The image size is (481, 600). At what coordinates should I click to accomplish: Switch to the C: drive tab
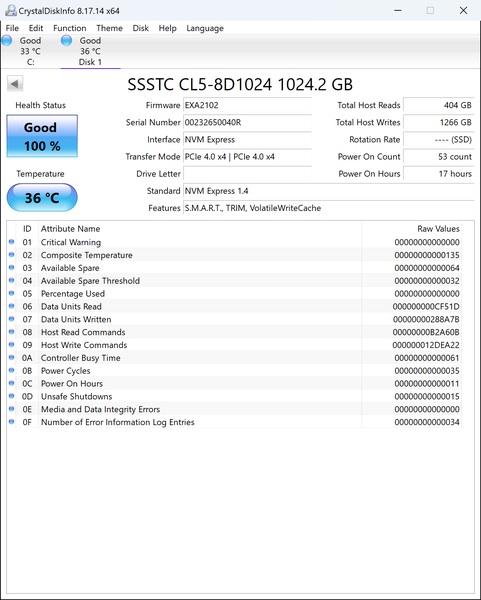[31, 51]
